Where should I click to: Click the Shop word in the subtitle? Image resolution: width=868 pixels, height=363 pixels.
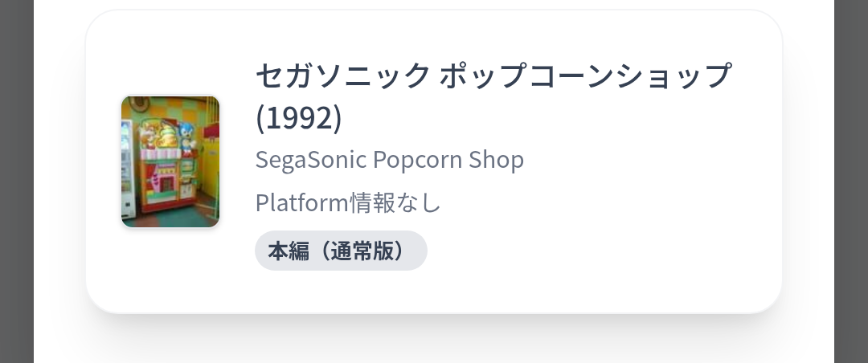[497, 160]
